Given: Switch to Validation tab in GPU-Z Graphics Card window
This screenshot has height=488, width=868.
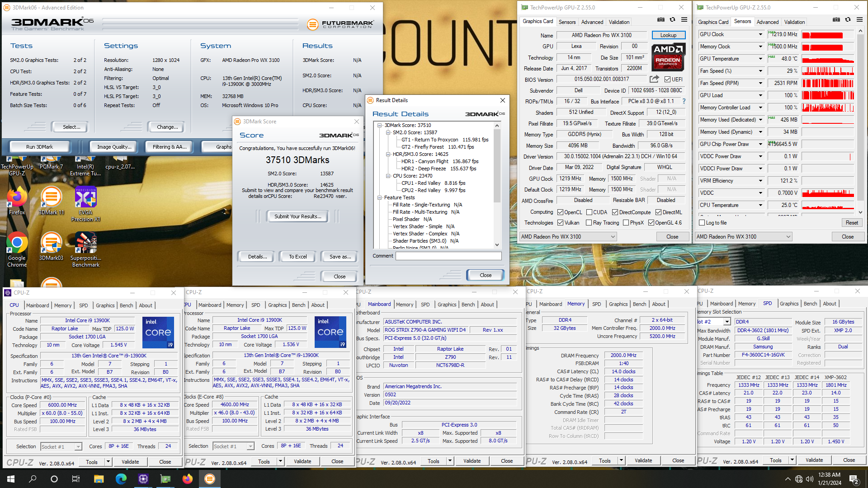Looking at the screenshot, I should click(619, 22).
